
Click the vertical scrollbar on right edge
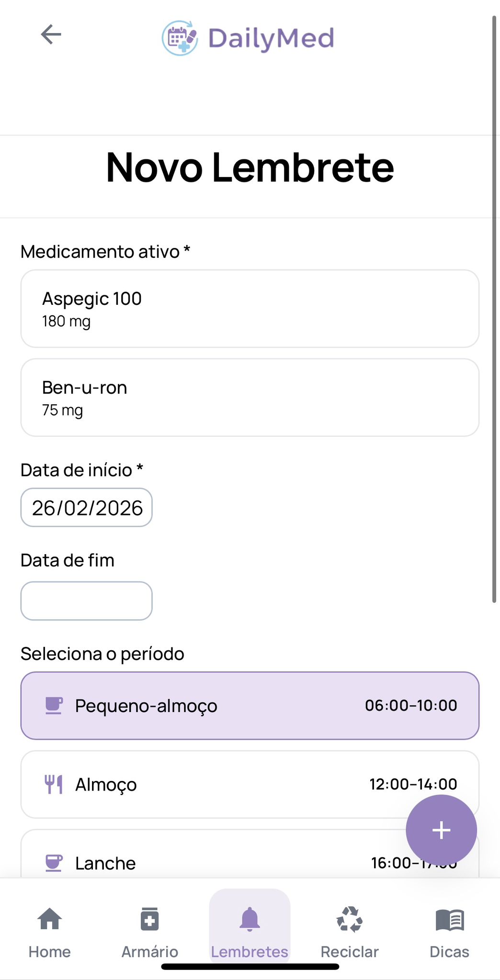pos(495,309)
